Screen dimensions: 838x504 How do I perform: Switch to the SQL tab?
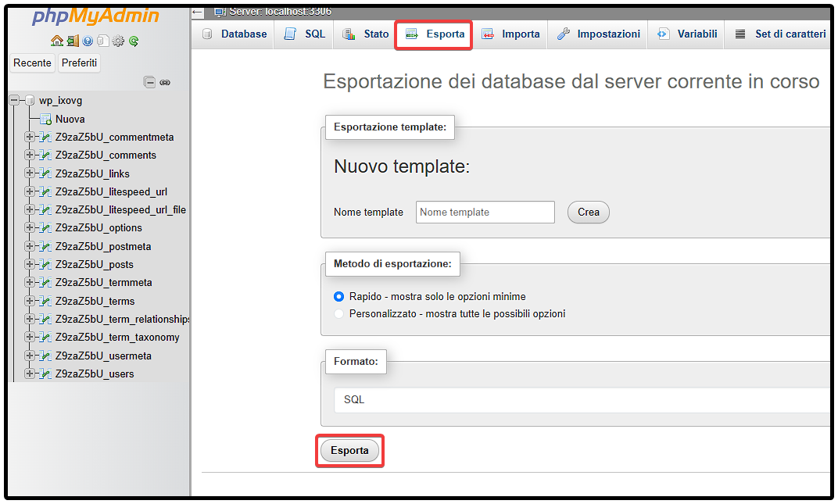(x=304, y=34)
